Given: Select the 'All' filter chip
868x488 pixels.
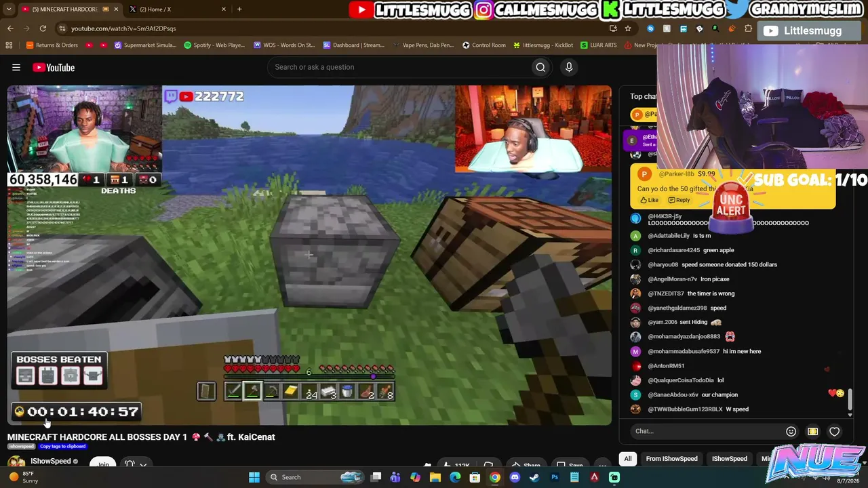Looking at the screenshot, I should tap(628, 459).
